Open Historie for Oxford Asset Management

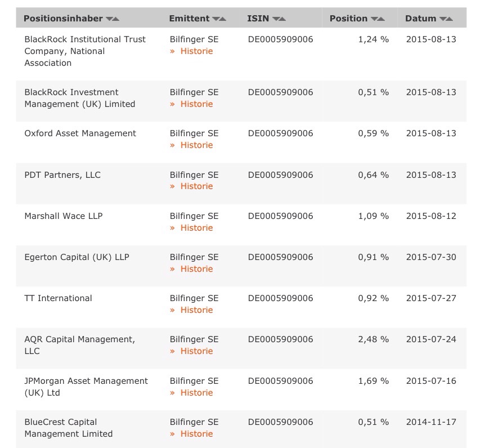point(196,145)
